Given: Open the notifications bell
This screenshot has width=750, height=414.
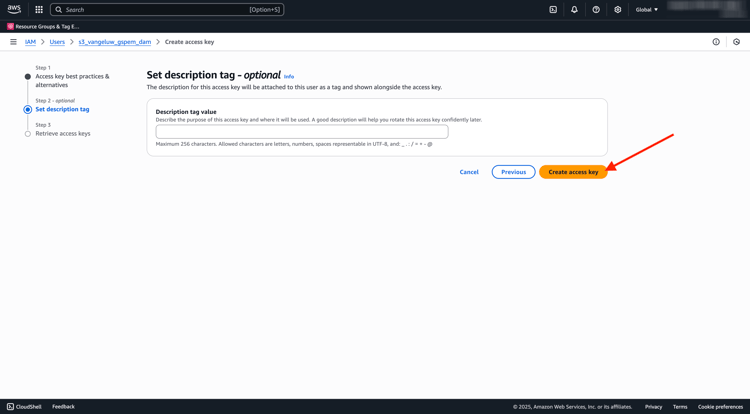Looking at the screenshot, I should [x=574, y=10].
